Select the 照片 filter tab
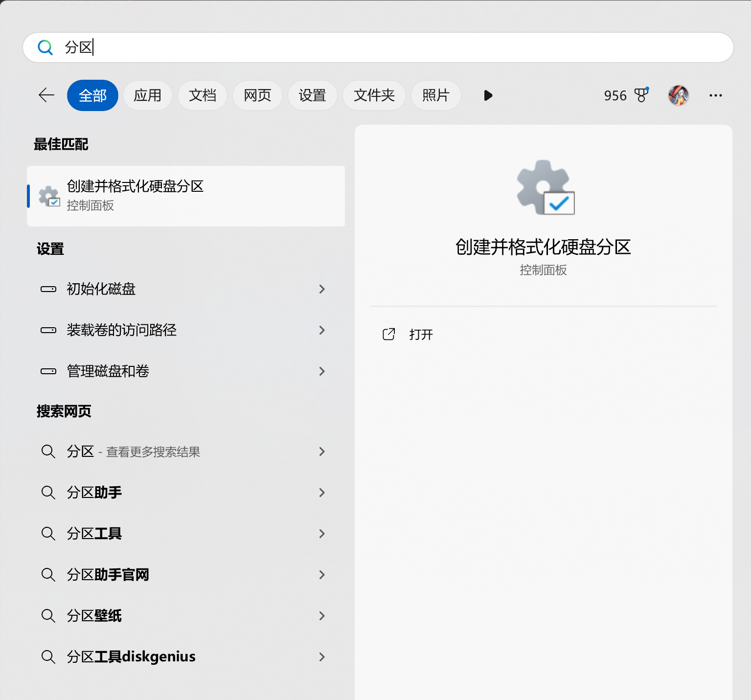The height and width of the screenshot is (700, 751). (x=435, y=95)
